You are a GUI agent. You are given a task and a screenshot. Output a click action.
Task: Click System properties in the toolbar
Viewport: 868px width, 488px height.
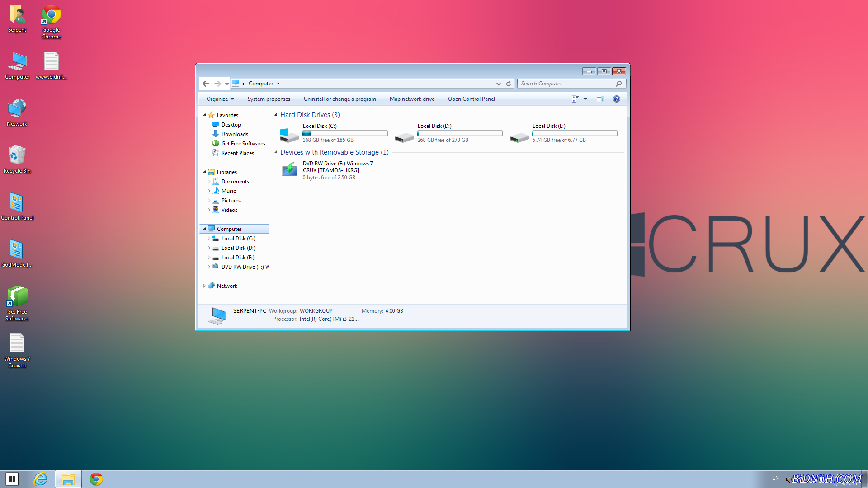(269, 99)
